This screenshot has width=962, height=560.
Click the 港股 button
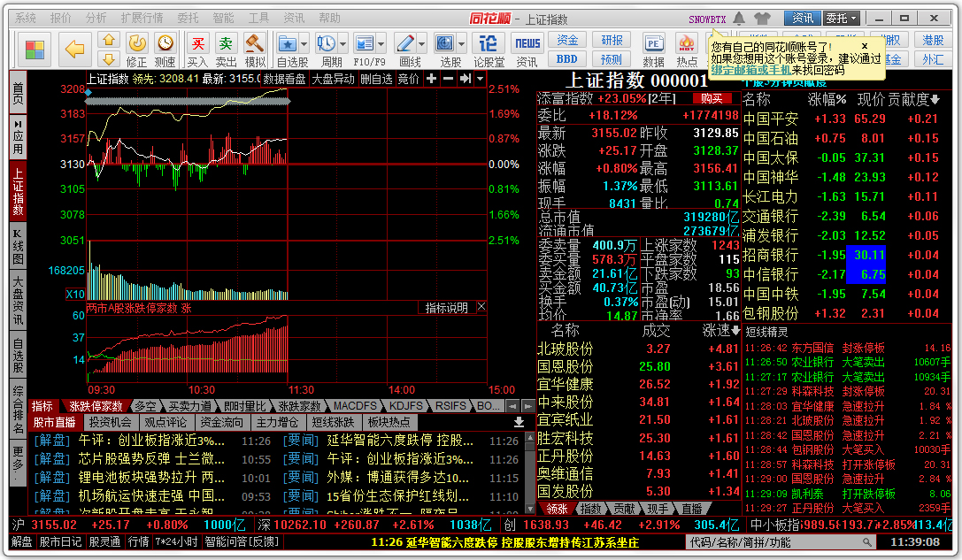(933, 40)
